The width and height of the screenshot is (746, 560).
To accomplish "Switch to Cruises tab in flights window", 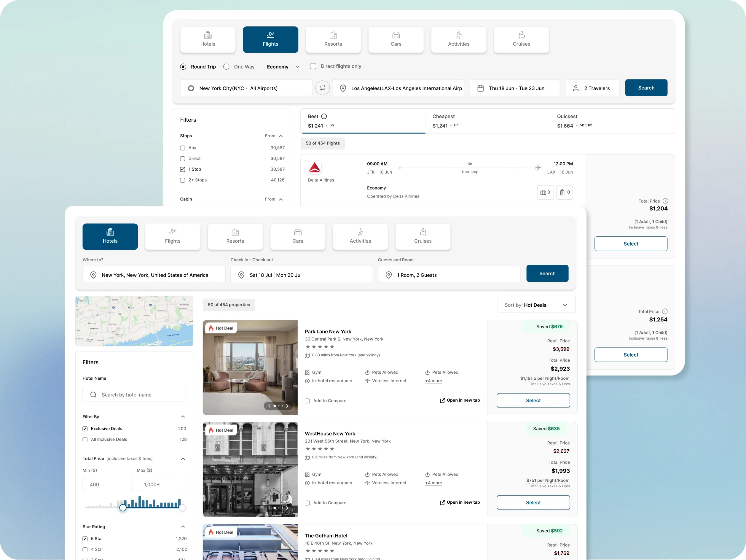I will click(521, 40).
